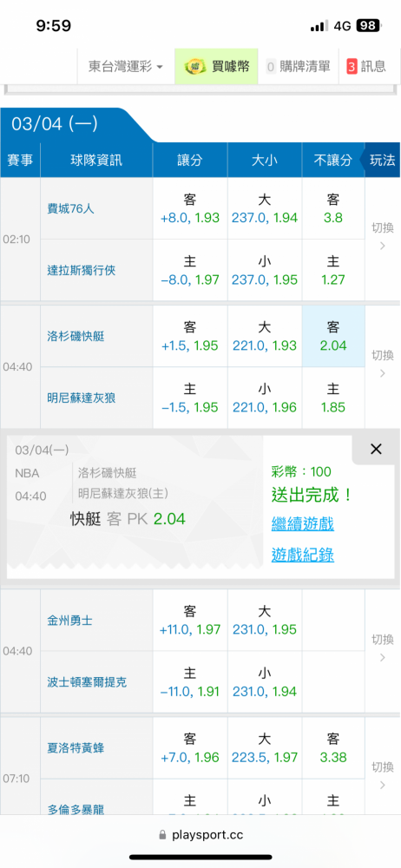
Task: Select 大小 column header
Action: click(x=265, y=161)
